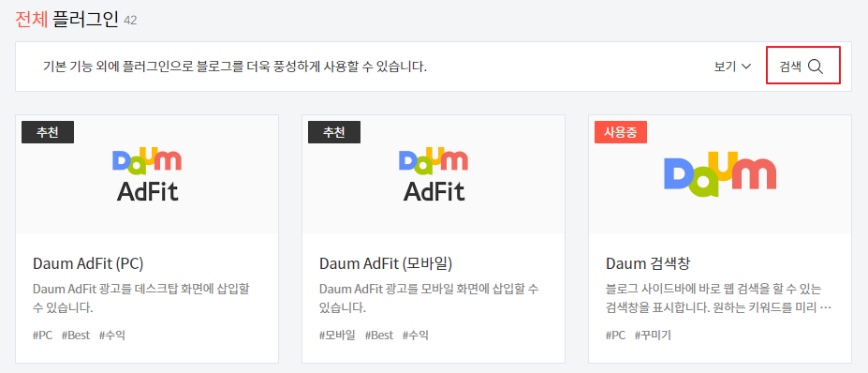Click #Best tag on AdFit (모바일) card
Viewport: 868px width, 373px height.
click(x=378, y=336)
